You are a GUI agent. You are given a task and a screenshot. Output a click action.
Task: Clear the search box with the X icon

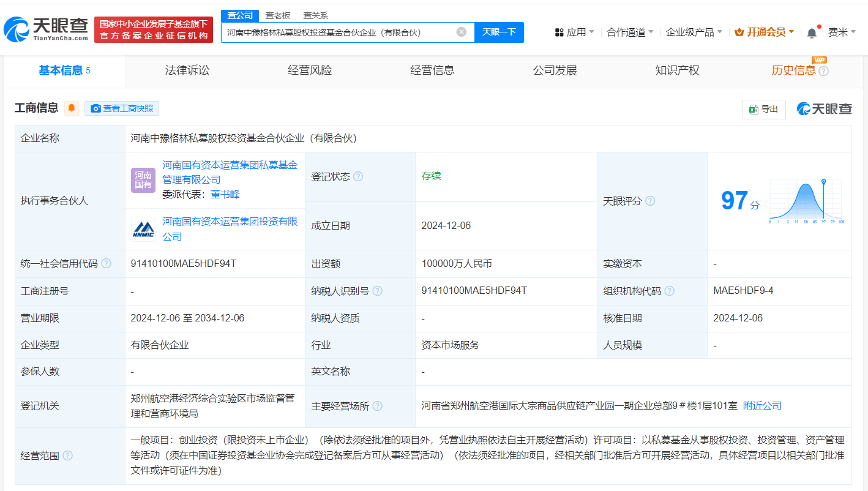[x=462, y=32]
